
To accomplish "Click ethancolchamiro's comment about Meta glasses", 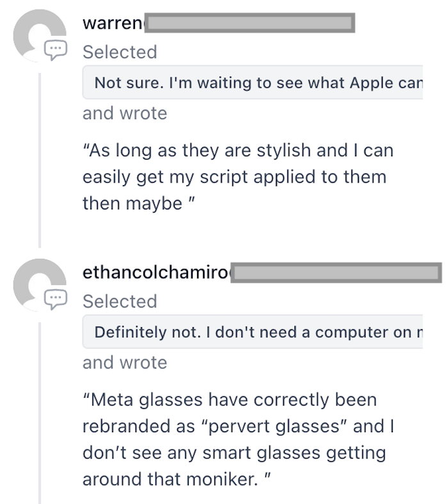I will click(x=238, y=439).
